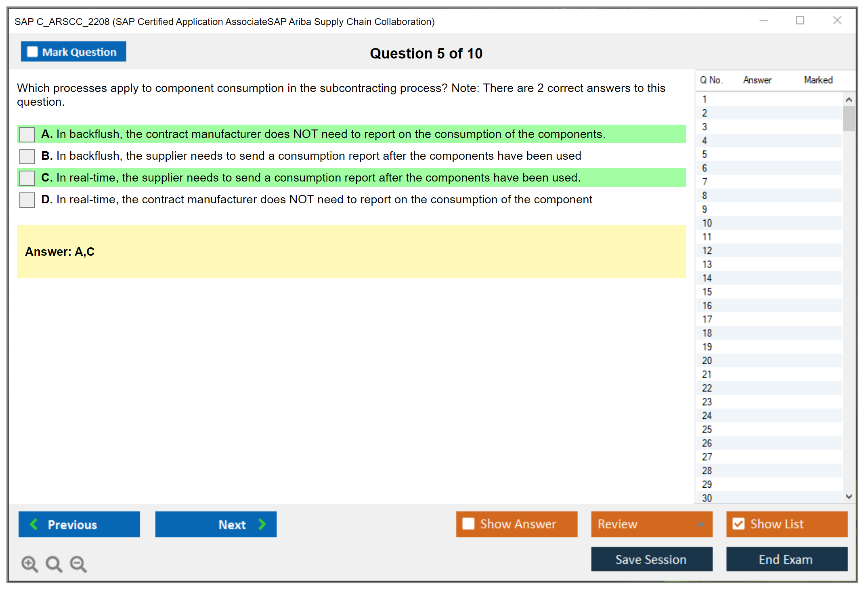The width and height of the screenshot is (868, 593).
Task: Jump to question 10 in list
Action: [x=707, y=223]
